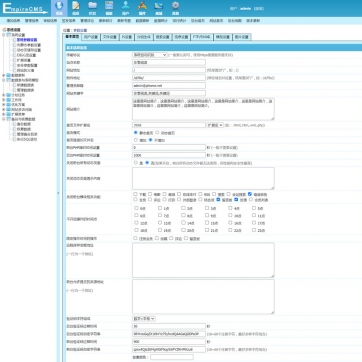Switch to the 文件设置 tab
Image resolution: width=362 pixels, height=362 pixels.
[x=109, y=37]
